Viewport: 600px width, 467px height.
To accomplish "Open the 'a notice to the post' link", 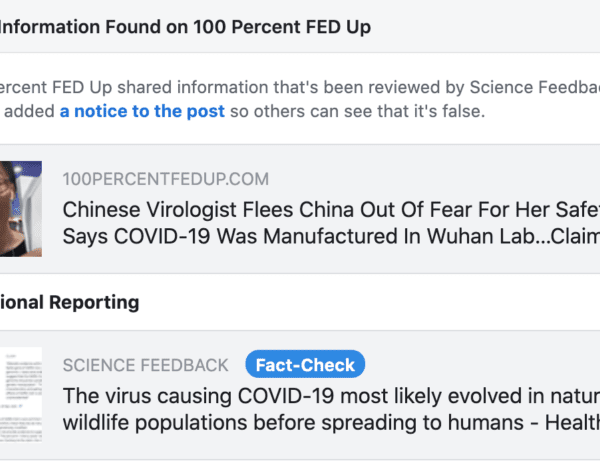I will point(142,111).
